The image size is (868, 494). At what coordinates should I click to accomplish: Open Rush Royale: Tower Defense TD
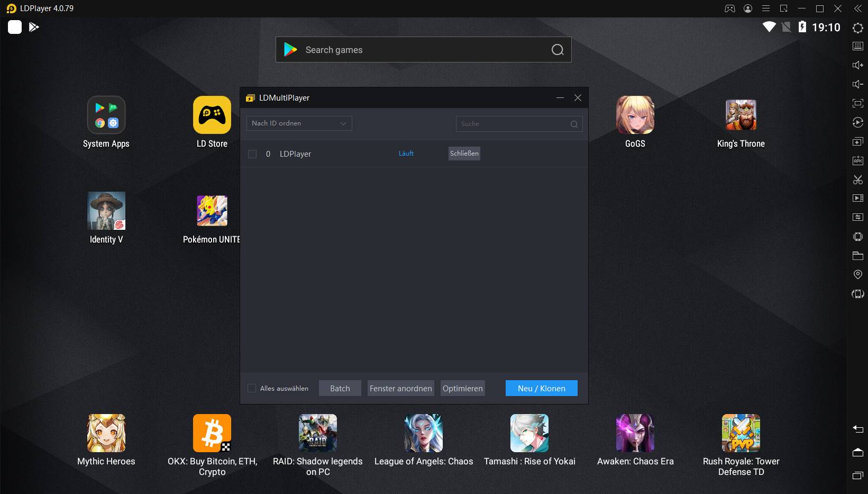pyautogui.click(x=741, y=445)
